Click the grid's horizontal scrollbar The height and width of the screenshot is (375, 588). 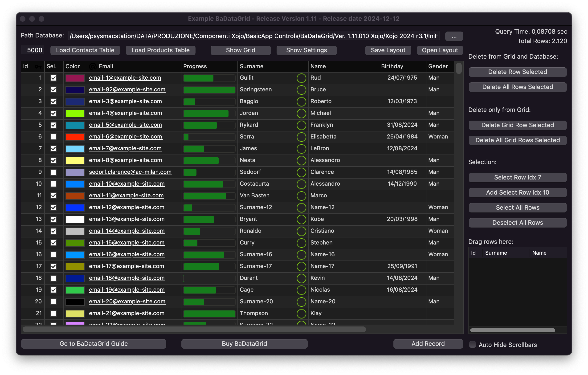[x=194, y=329]
